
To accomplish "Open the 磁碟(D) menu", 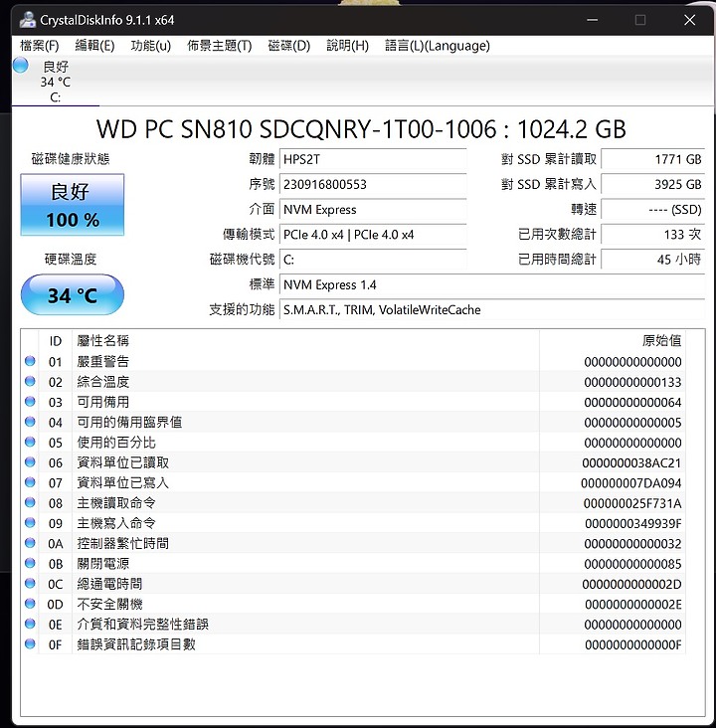I will [x=288, y=46].
